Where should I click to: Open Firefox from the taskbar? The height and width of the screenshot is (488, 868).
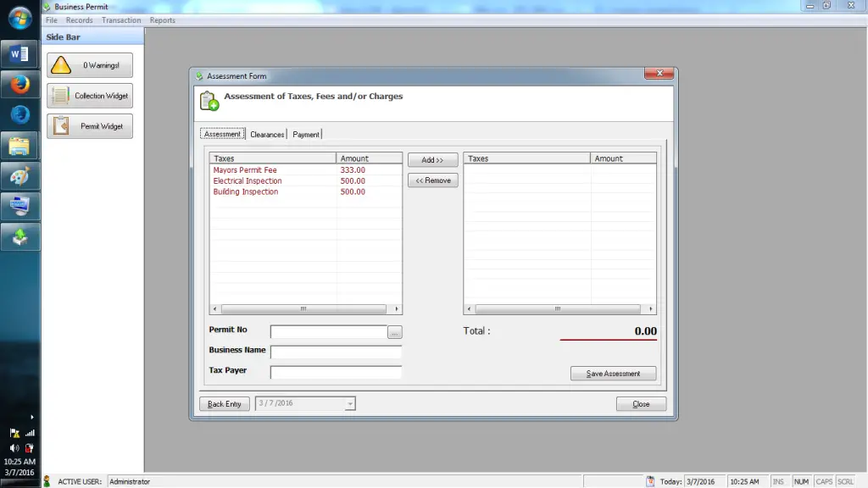(x=20, y=85)
